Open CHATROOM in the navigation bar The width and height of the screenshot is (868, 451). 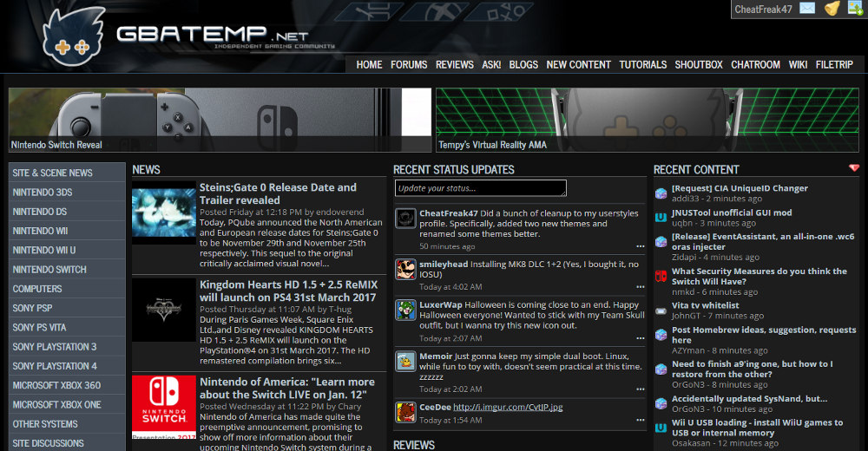point(756,65)
